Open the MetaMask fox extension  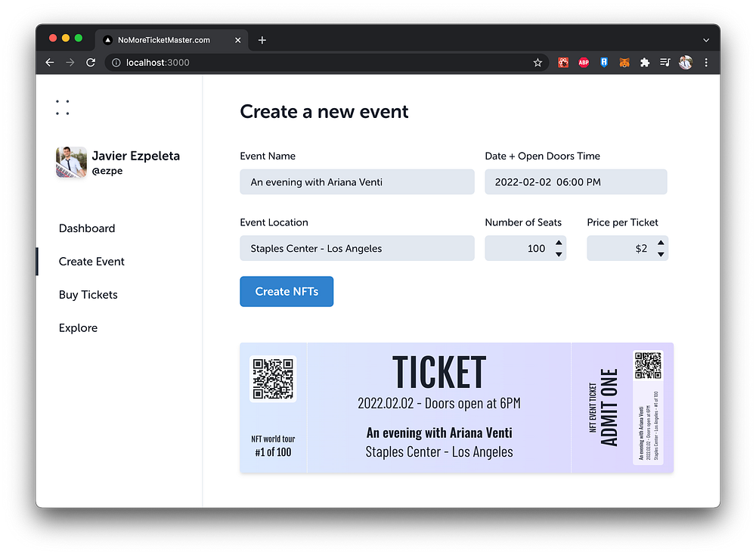(x=624, y=63)
